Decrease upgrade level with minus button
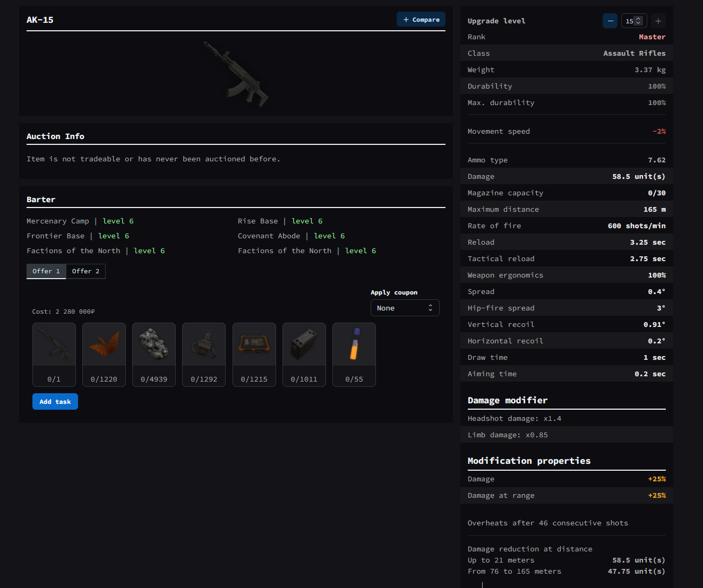This screenshot has height=588, width=703. 610,21
